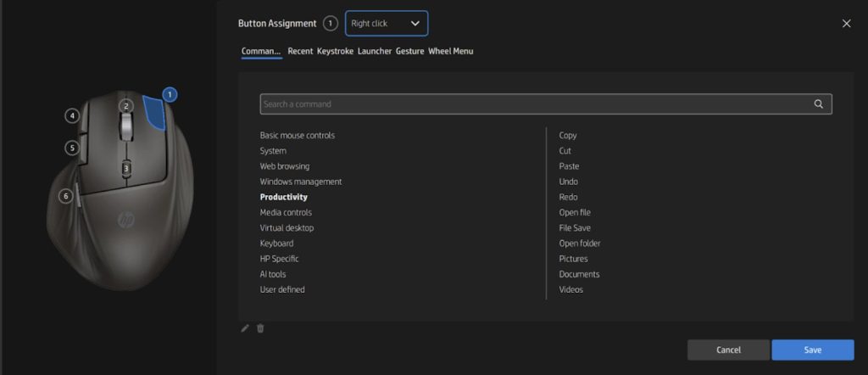
Task: Switch to the Recent tab
Action: pos(300,51)
